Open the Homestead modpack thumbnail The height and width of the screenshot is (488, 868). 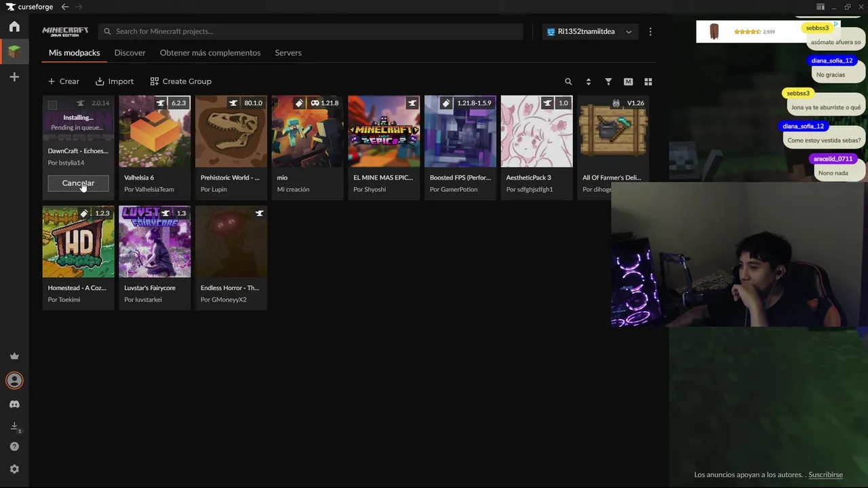tap(79, 242)
